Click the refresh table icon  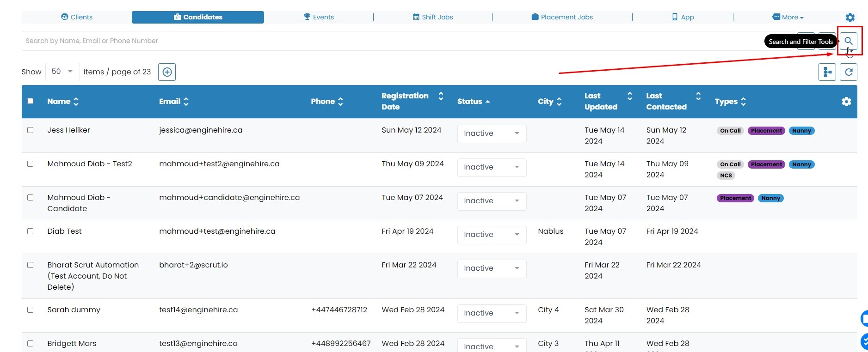[x=849, y=72]
